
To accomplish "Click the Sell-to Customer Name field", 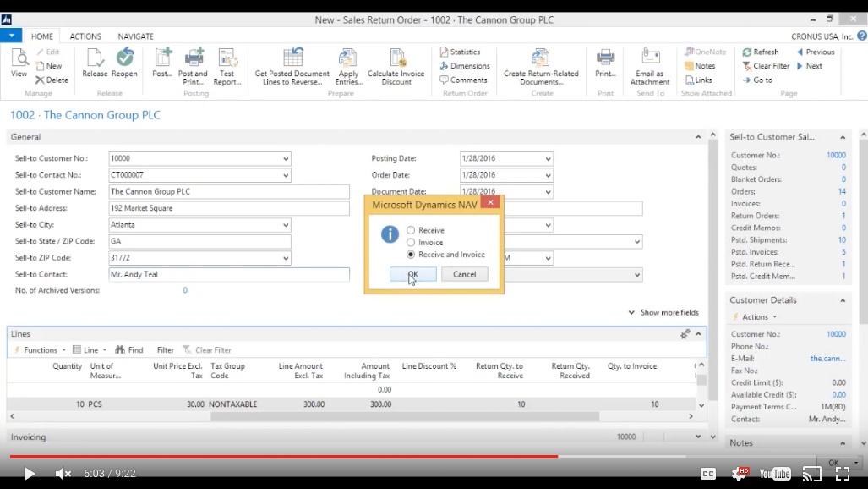I will point(229,192).
